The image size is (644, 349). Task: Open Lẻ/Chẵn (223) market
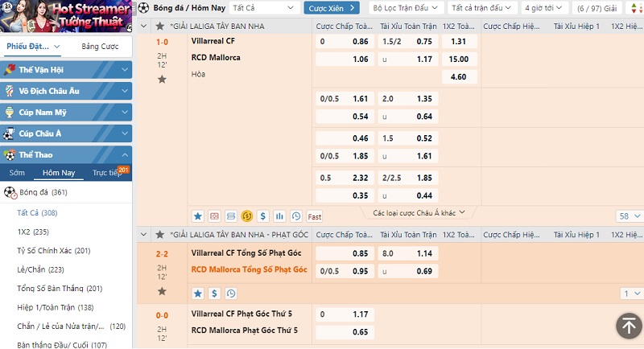[41, 269]
